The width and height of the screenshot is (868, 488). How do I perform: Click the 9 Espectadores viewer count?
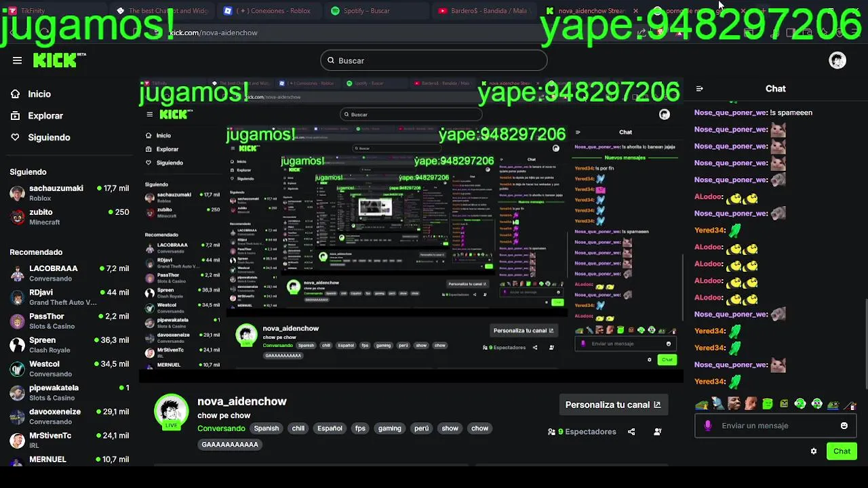point(582,432)
